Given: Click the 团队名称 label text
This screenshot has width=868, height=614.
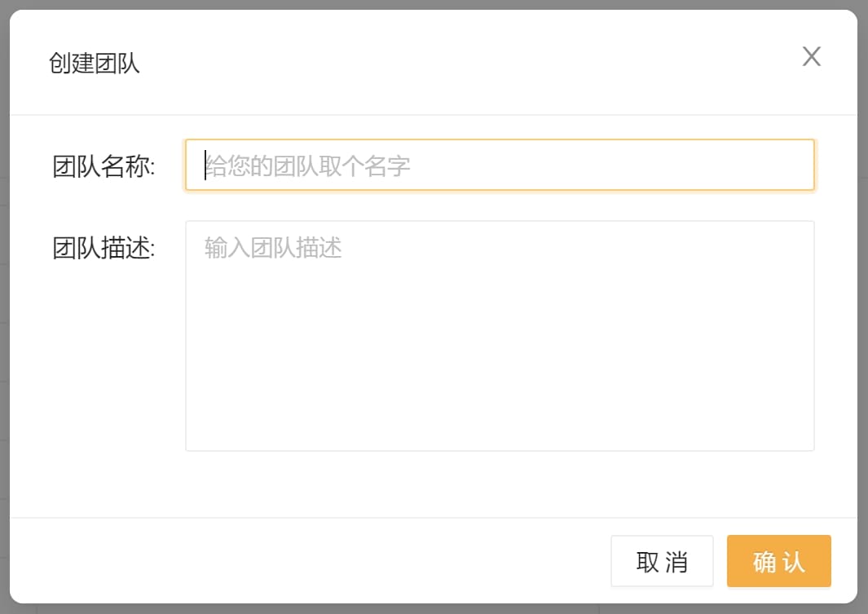Looking at the screenshot, I should click(104, 166).
